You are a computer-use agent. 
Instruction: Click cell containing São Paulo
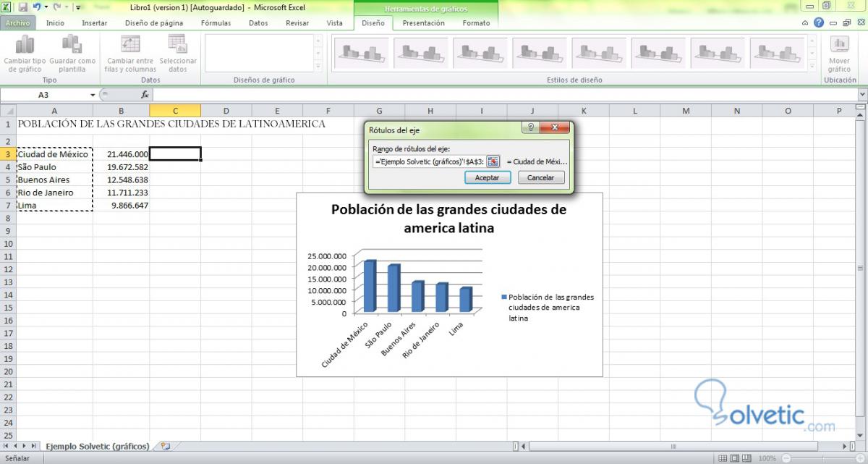point(54,167)
